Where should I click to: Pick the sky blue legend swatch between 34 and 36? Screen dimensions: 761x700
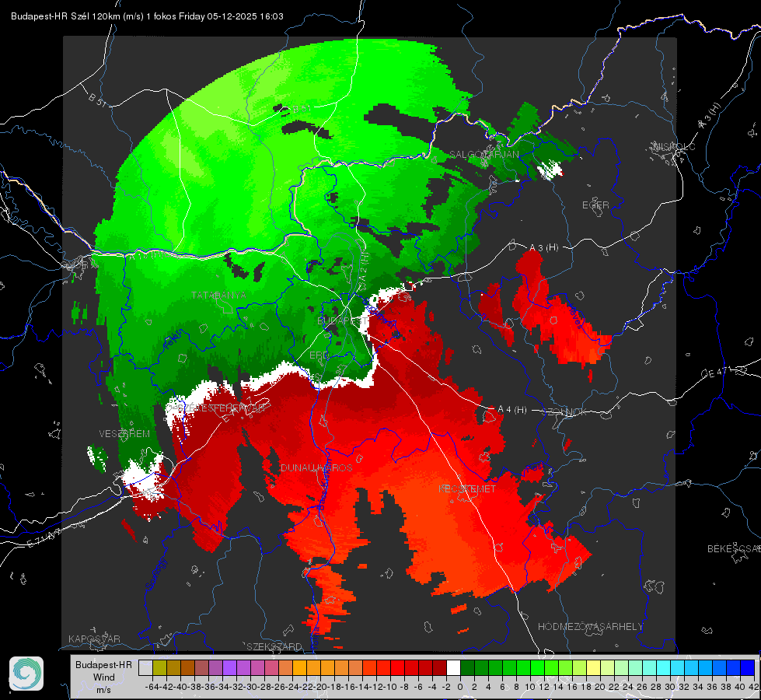click(705, 668)
